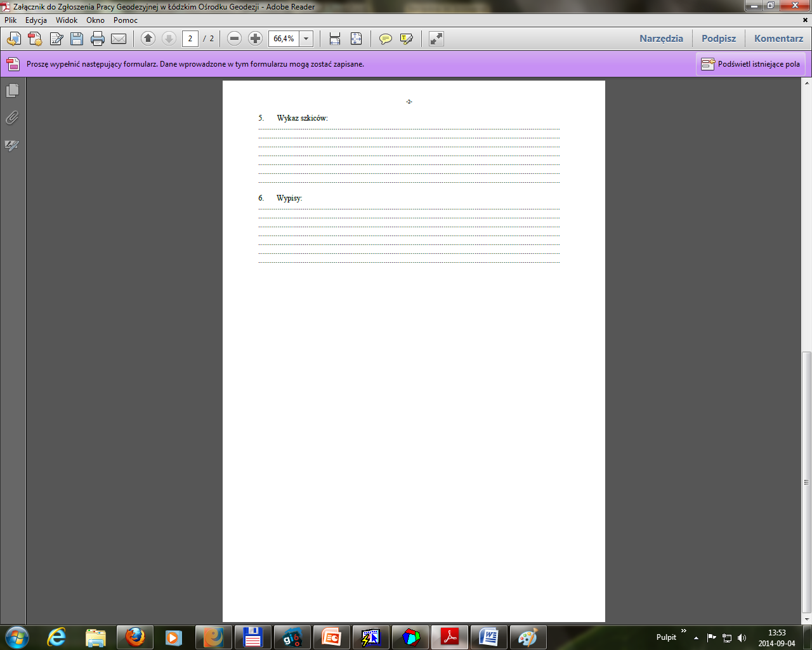Send file by email envelope icon

119,39
